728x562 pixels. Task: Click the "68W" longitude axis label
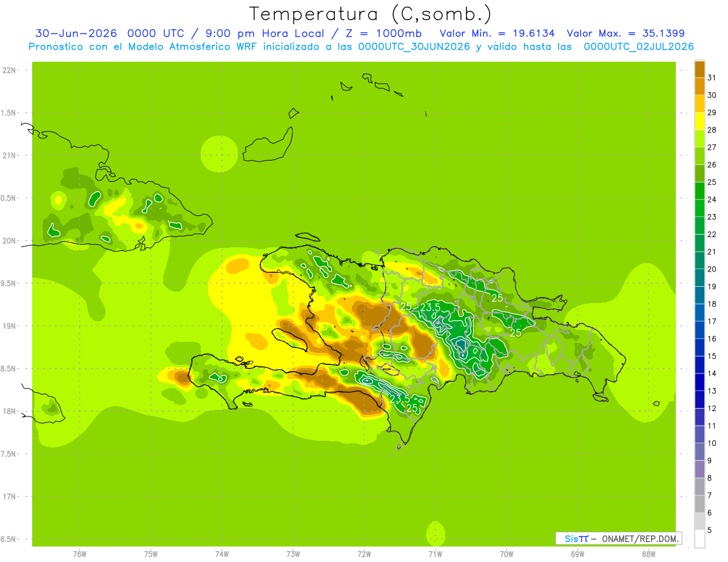coord(649,554)
